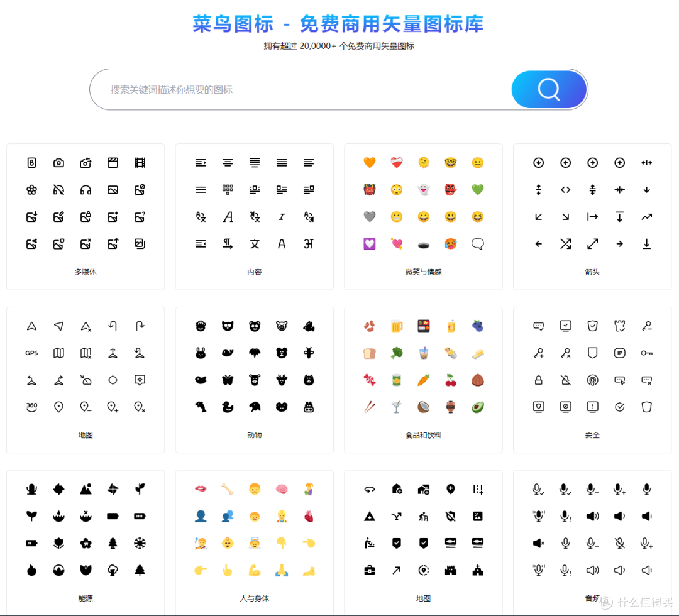The image size is (679, 616).
Task: Select the GPS icon in 地图 category
Action: coord(31,353)
